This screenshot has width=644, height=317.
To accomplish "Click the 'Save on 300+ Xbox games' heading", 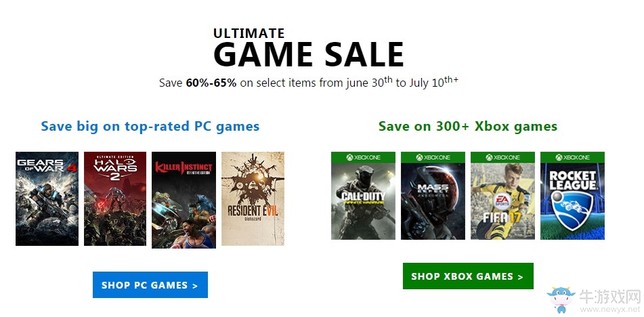I will click(468, 126).
